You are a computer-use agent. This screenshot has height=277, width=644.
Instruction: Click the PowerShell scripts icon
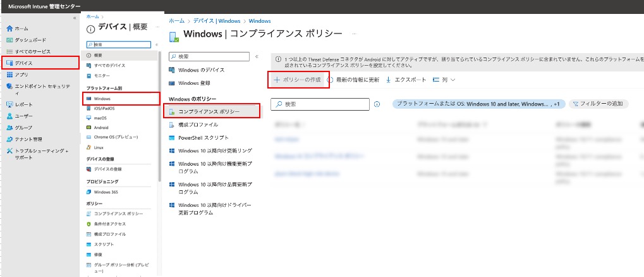coord(172,138)
